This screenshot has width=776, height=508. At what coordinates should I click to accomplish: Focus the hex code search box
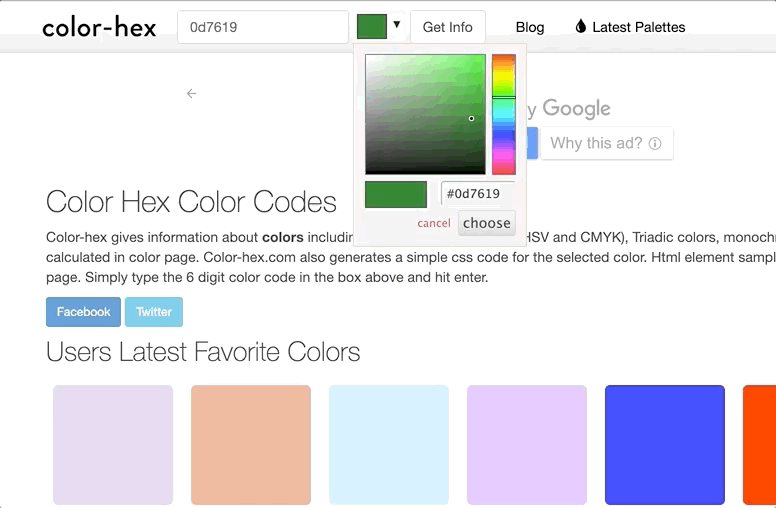click(x=263, y=27)
